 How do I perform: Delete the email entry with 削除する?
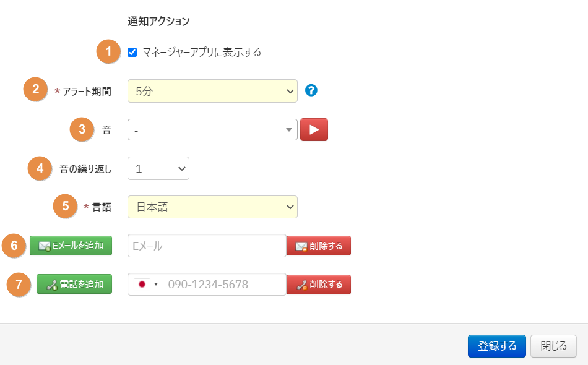[318, 246]
